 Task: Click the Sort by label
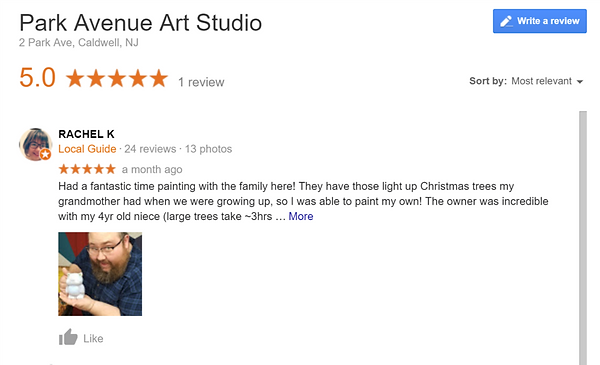click(488, 81)
